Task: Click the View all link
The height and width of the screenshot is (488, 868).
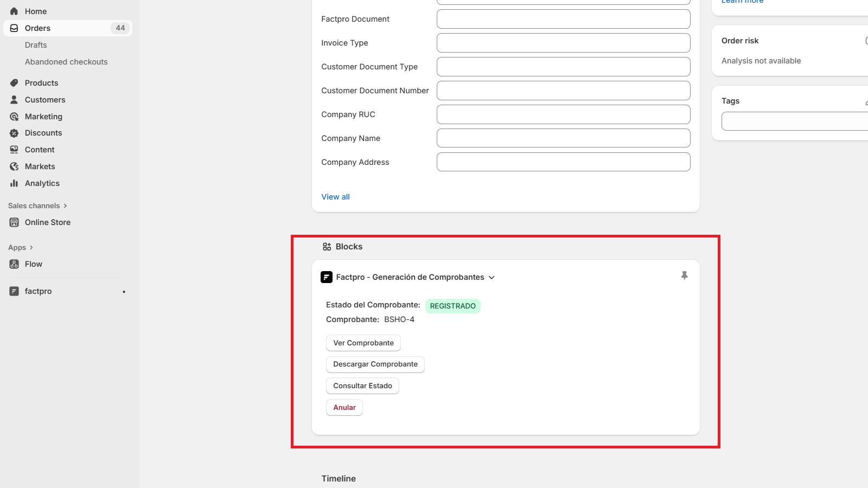Action: tap(335, 196)
